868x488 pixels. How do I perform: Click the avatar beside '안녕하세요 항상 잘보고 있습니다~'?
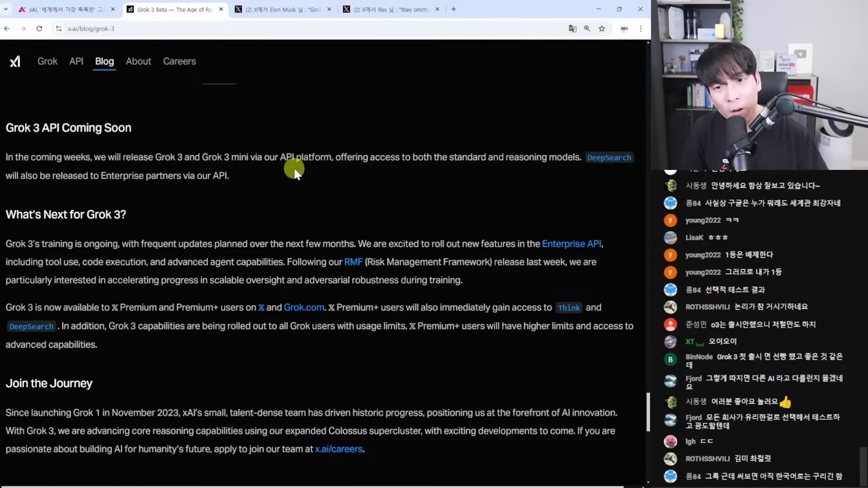click(670, 186)
